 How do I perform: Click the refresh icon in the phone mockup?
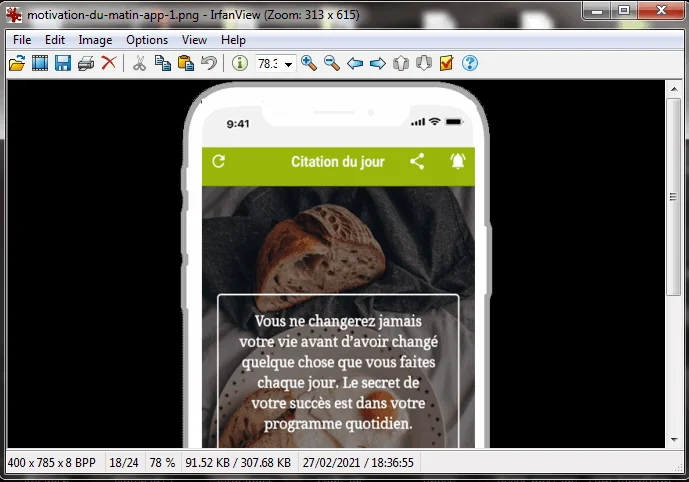point(218,161)
